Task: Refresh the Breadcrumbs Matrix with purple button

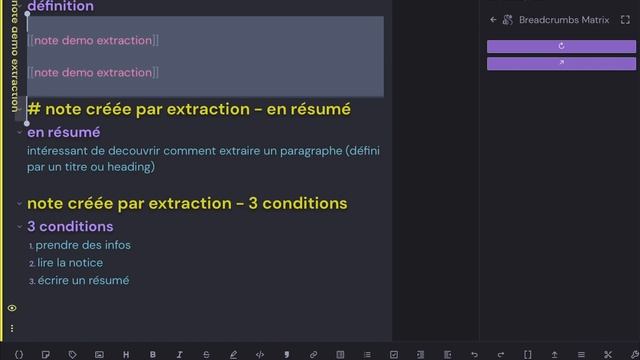Action: [x=561, y=46]
